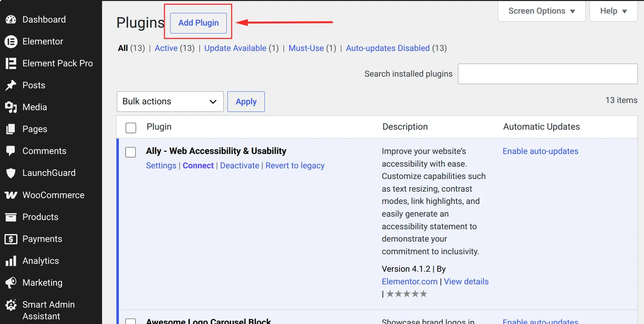
Task: Click the Ally Connect link
Action: click(x=198, y=166)
